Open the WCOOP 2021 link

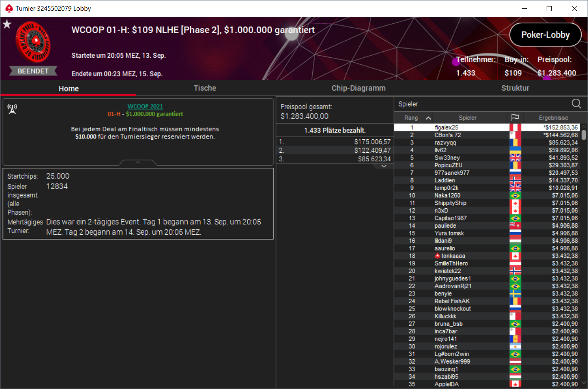145,106
